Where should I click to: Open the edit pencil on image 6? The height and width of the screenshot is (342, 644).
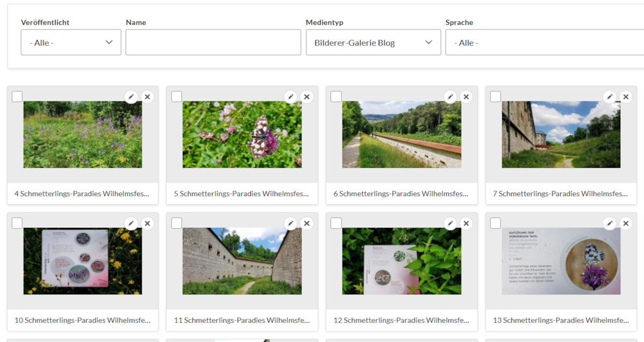(450, 96)
